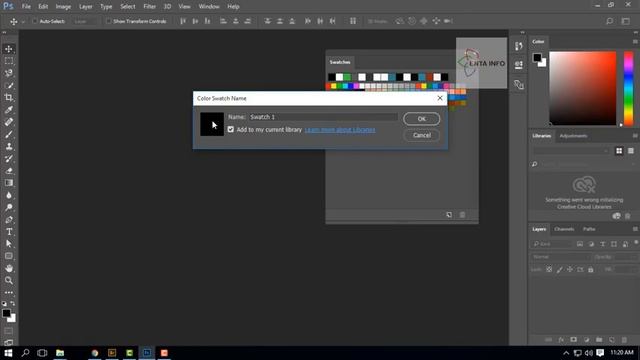Viewport: 640px width, 360px height.
Task: Switch to the Adjustments tab
Action: click(573, 136)
